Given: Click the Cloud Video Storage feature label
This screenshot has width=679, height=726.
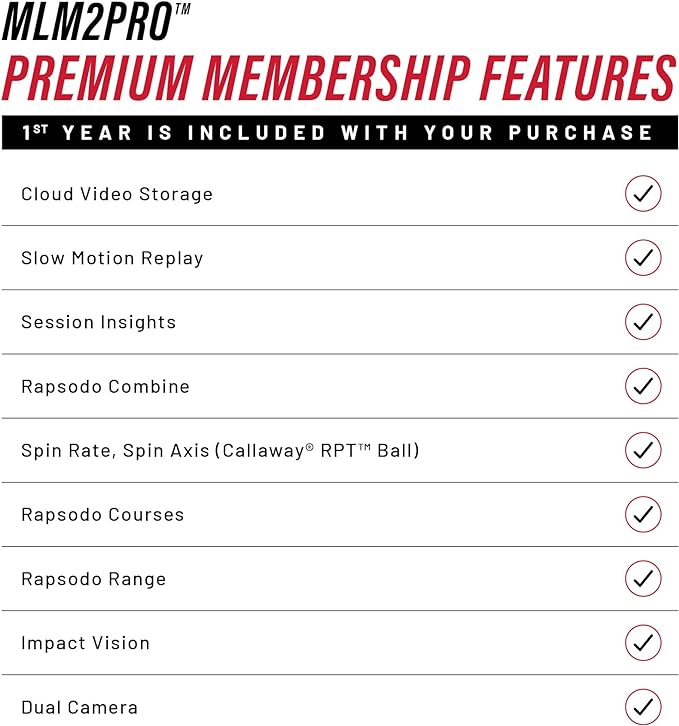Looking at the screenshot, I should click(x=117, y=194).
